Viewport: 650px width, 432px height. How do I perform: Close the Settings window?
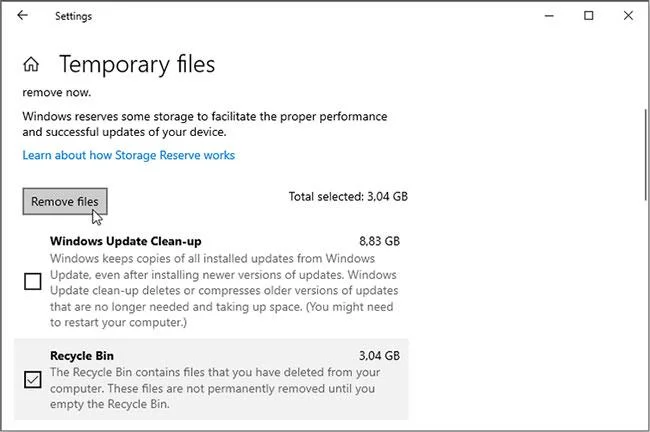click(628, 16)
